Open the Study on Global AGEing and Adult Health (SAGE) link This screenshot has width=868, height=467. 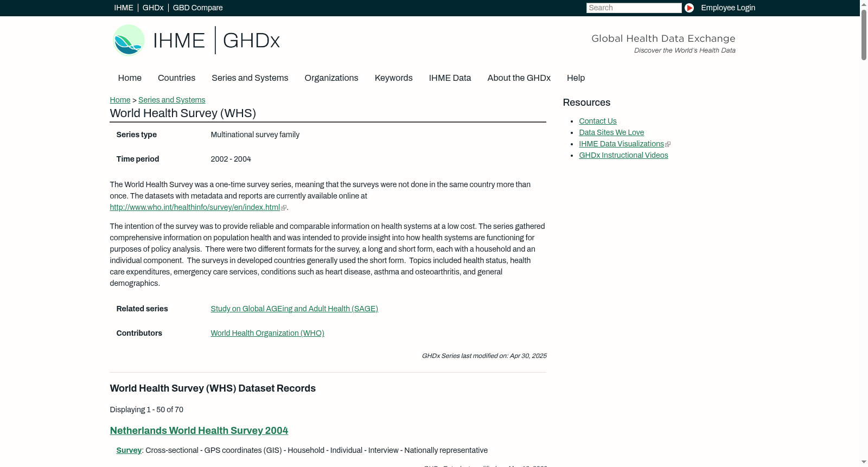click(294, 309)
